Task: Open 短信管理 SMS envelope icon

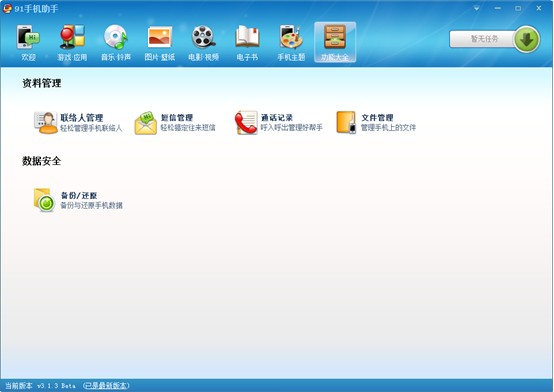Action: [146, 123]
